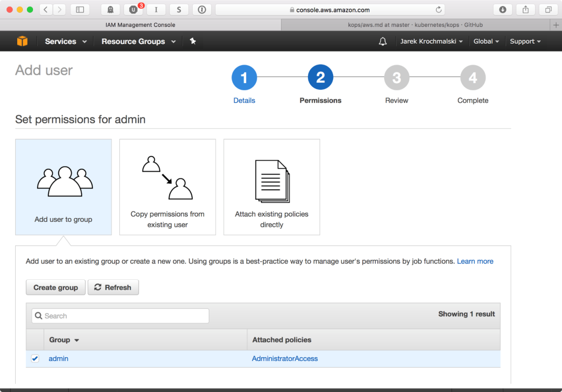Open the 1Password extension icon
The image size is (562, 392).
202,10
